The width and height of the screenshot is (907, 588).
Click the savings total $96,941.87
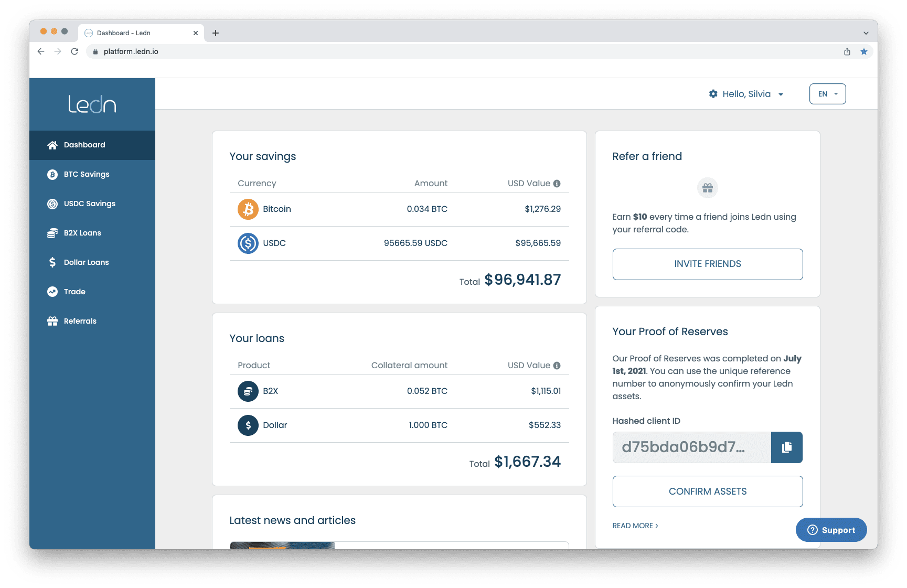click(523, 280)
